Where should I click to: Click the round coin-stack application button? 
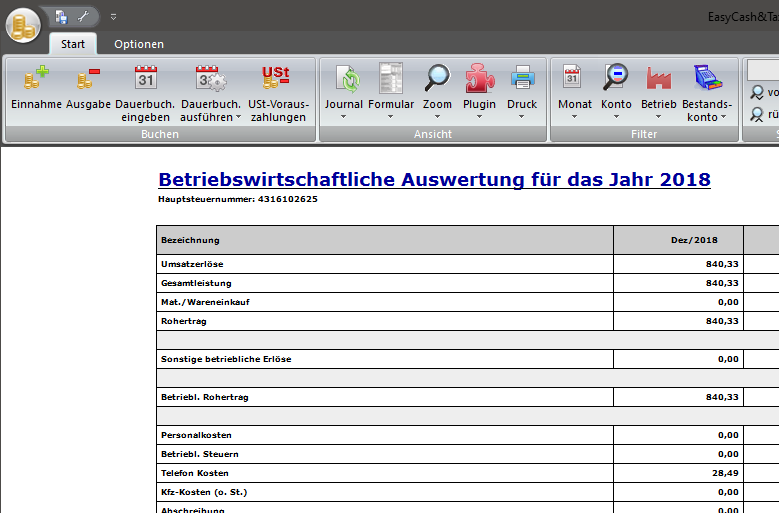(x=22, y=23)
